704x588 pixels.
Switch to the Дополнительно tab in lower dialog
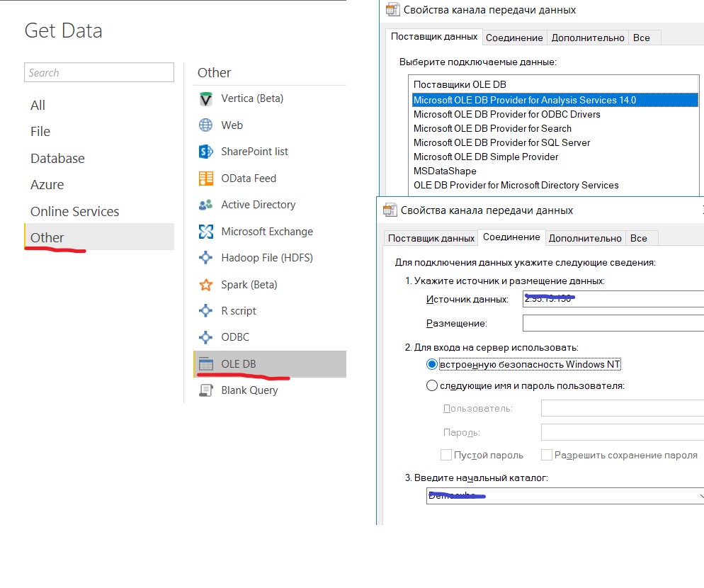coord(585,238)
